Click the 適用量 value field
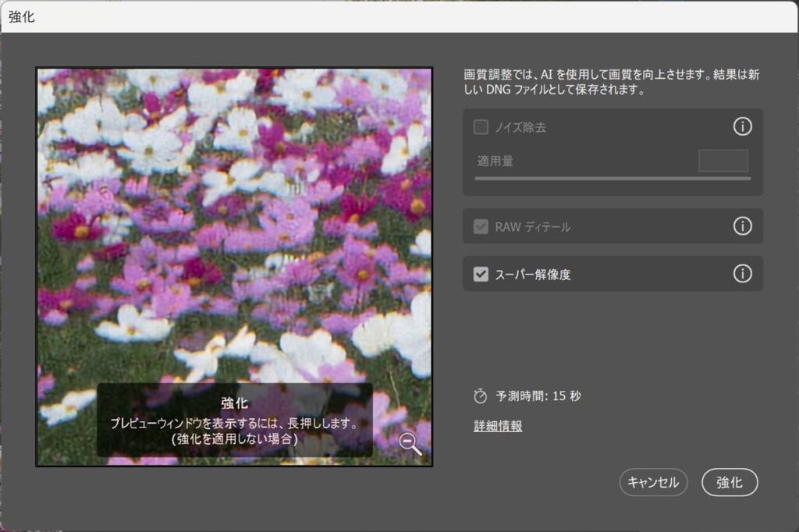This screenshot has width=799, height=532. [x=723, y=161]
